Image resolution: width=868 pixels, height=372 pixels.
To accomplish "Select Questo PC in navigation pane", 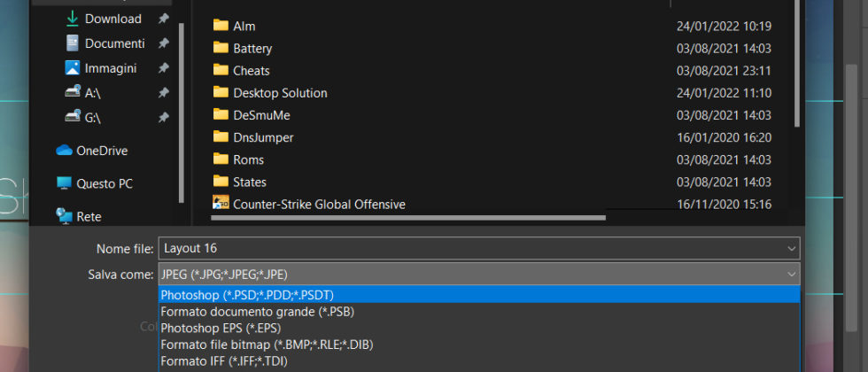I will click(105, 184).
